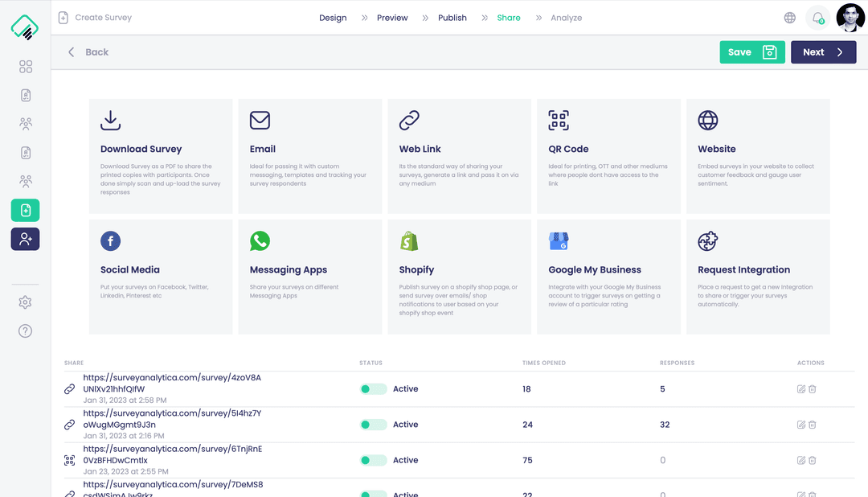Switch to the Analyze step
868x497 pixels.
[x=566, y=18]
